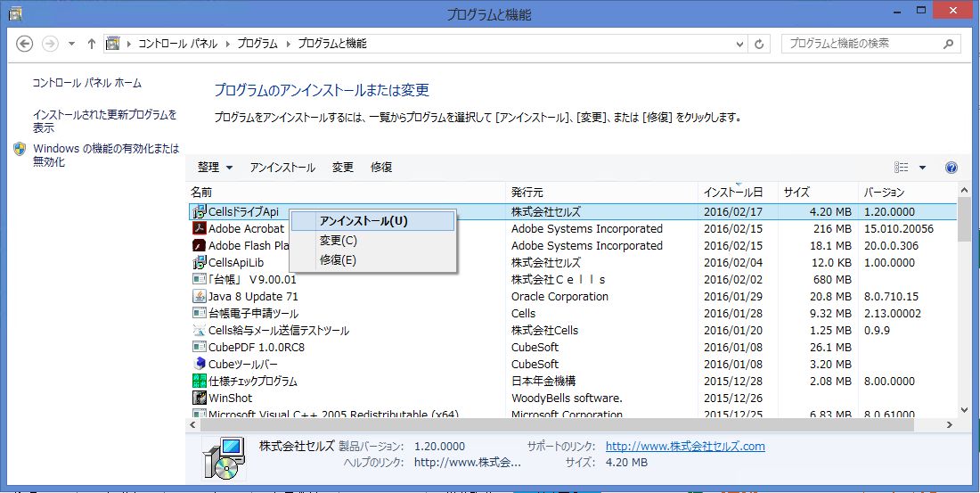Click version 15.010.20056 cell
The height and width of the screenshot is (493, 980).
click(899, 229)
